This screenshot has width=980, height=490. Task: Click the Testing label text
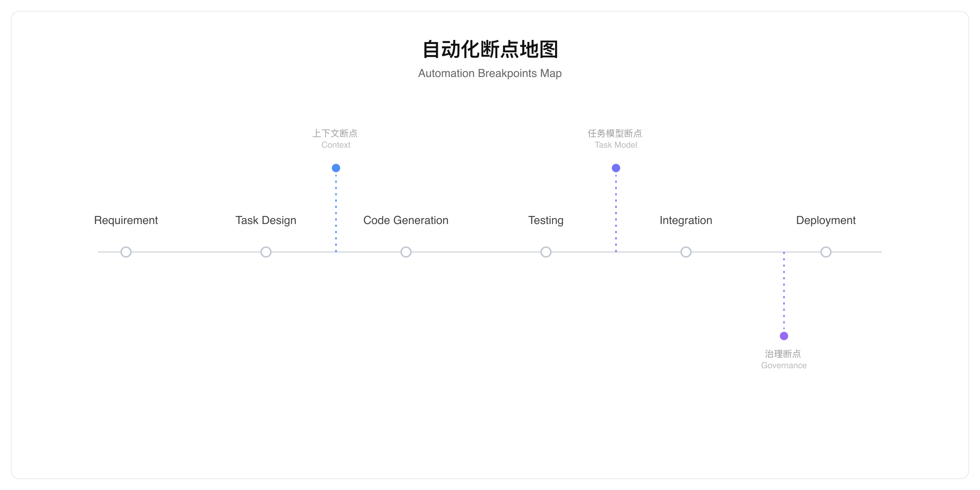click(x=546, y=220)
